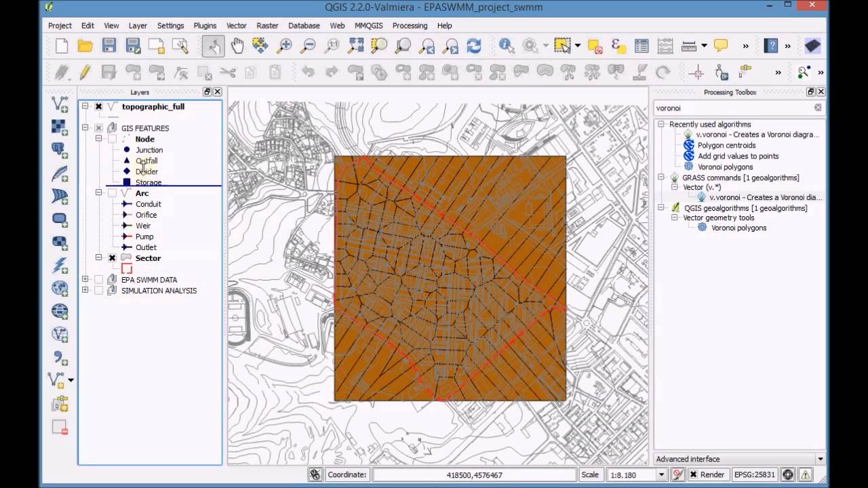Select Add grid values to points algorithm

[x=738, y=156]
